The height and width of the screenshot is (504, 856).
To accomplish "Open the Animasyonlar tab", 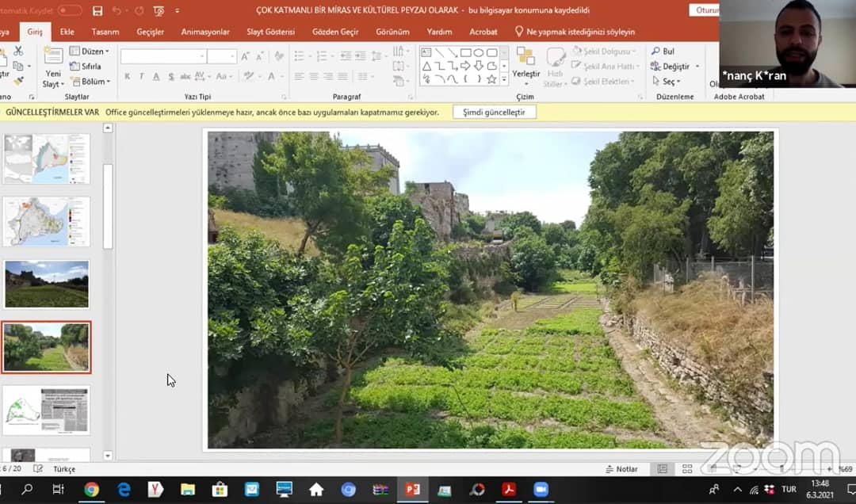I will click(x=205, y=32).
